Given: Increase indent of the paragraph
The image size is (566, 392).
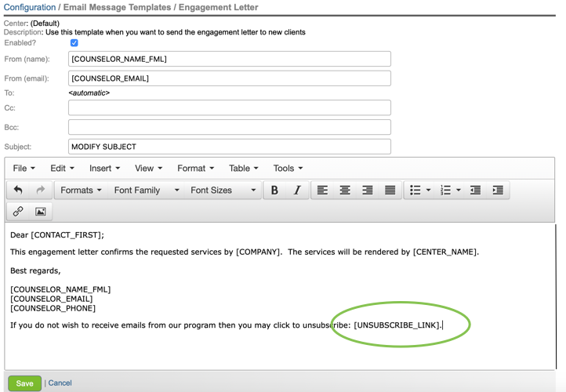Looking at the screenshot, I should [498, 191].
